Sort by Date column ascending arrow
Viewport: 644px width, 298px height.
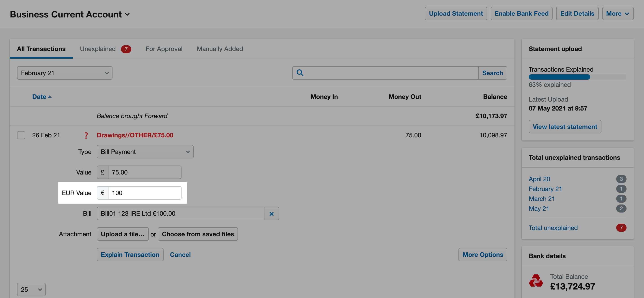coord(50,97)
